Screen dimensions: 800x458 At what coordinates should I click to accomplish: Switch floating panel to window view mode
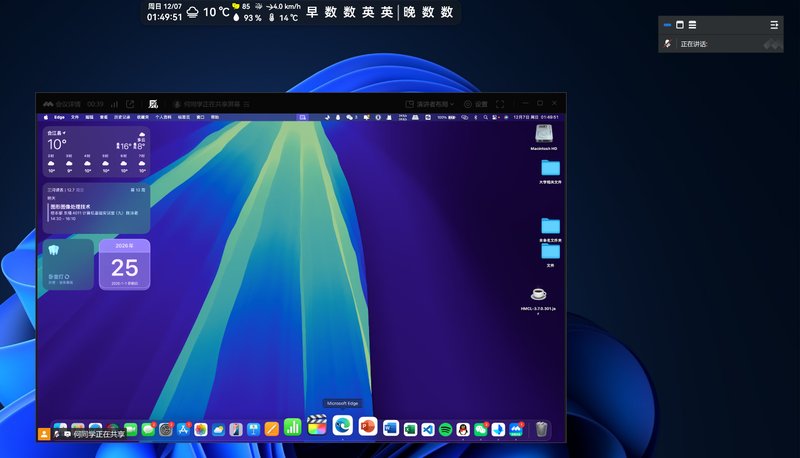680,24
